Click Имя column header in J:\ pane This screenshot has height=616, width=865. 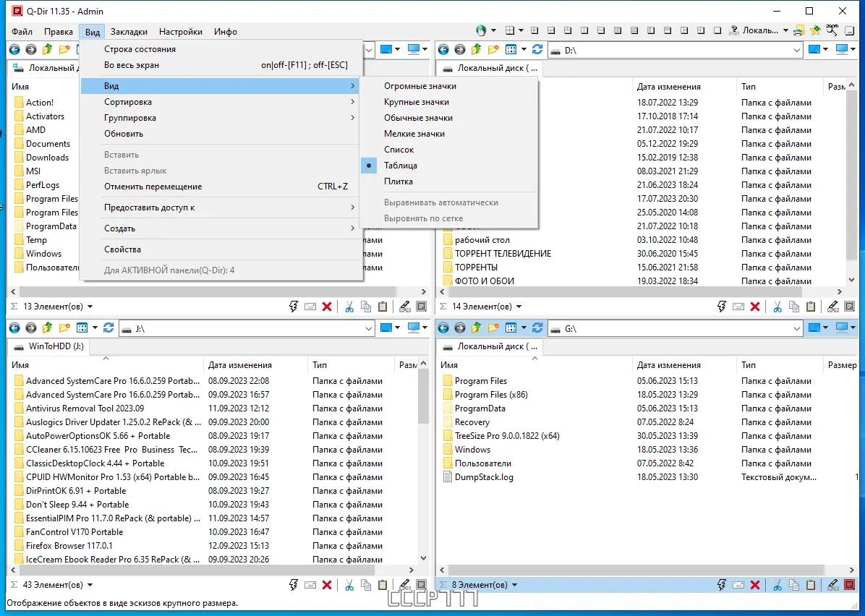tap(106, 365)
